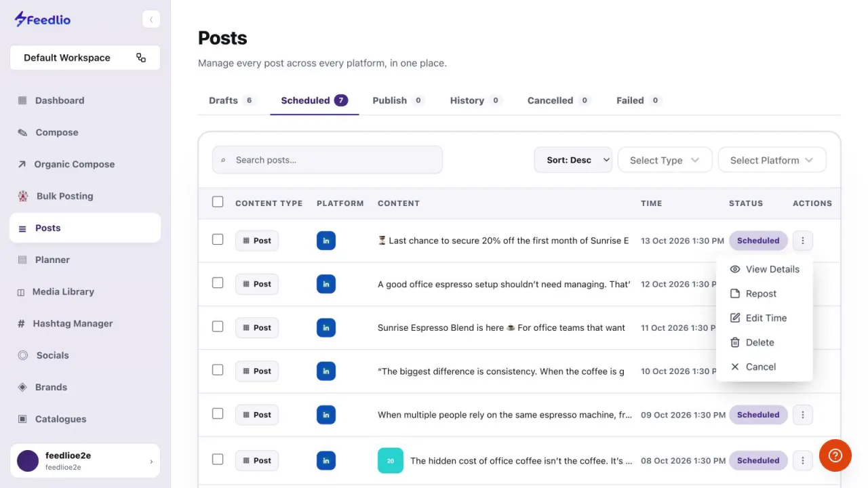This screenshot has height=488, width=868.
Task: Click LinkedIn icon on 'Last chance' row
Action: click(326, 241)
